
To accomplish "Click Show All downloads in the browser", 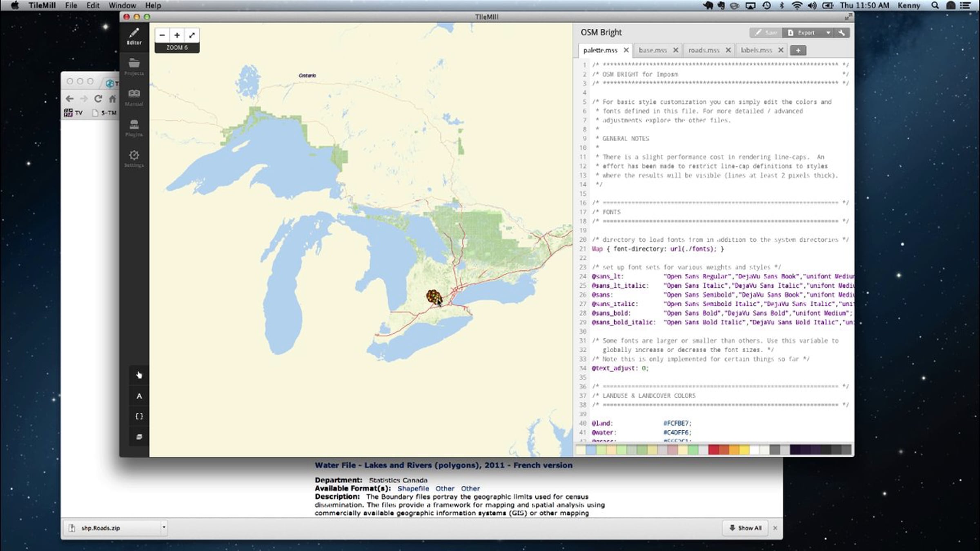I will coord(745,528).
